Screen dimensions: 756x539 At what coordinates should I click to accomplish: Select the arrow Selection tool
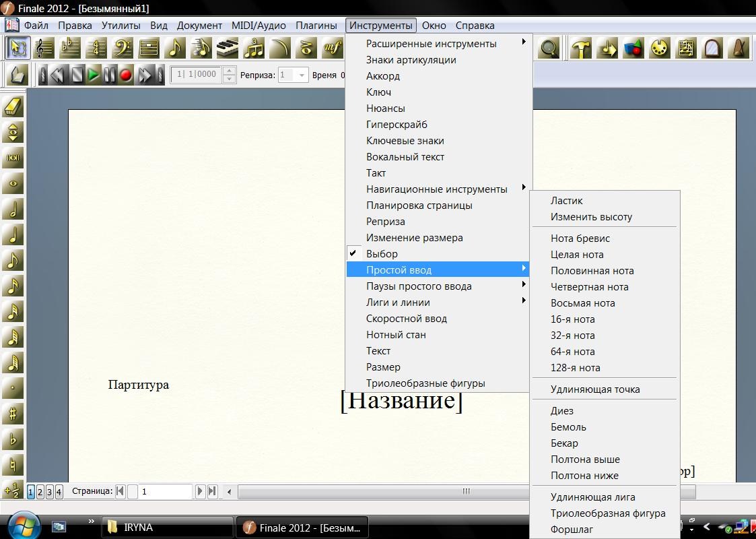click(18, 48)
